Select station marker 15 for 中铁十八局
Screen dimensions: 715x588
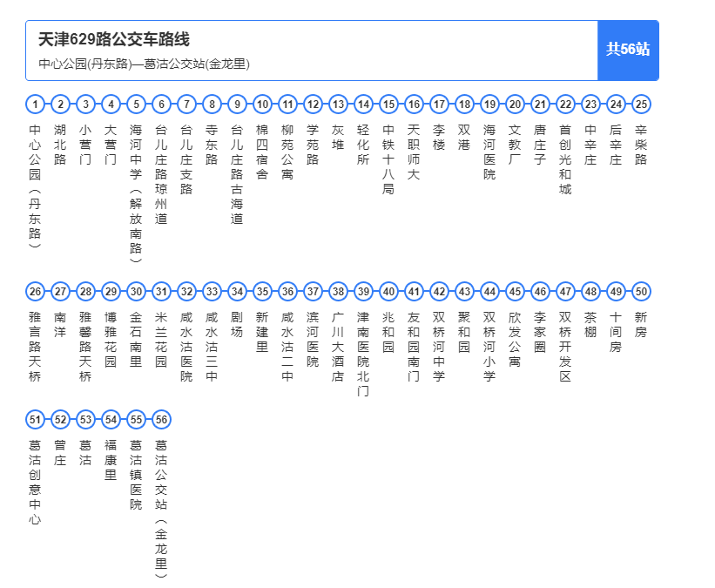[x=388, y=105]
